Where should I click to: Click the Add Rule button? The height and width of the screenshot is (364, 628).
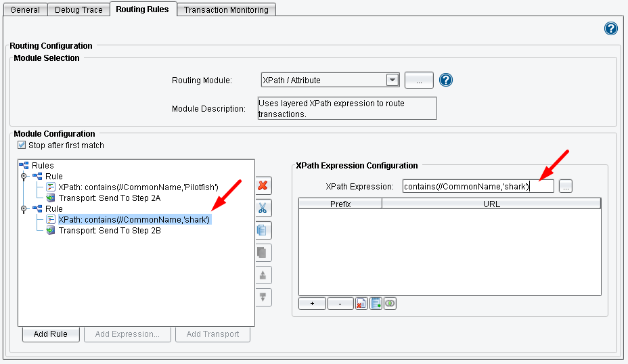pyautogui.click(x=51, y=334)
